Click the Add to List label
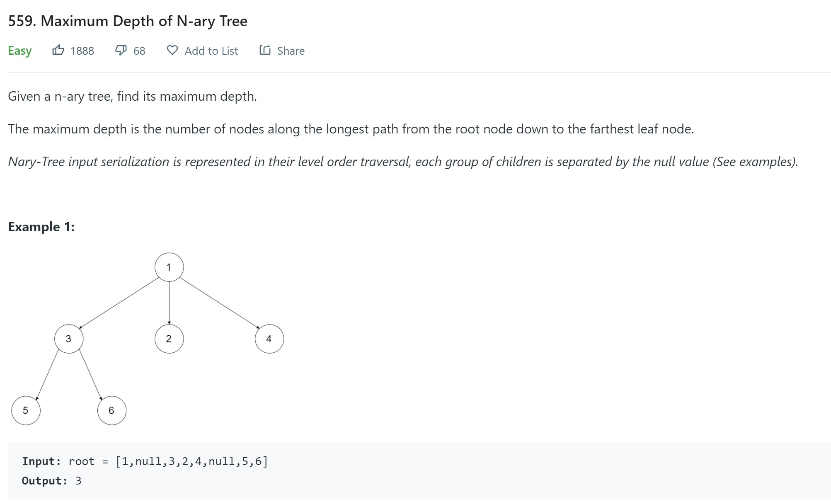 coord(211,51)
